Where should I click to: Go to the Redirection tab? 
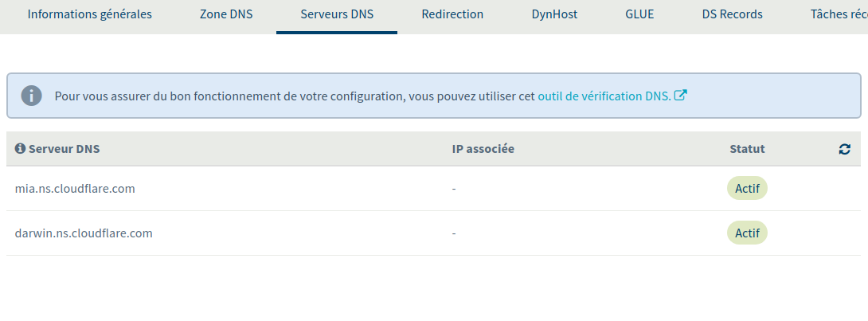(452, 14)
